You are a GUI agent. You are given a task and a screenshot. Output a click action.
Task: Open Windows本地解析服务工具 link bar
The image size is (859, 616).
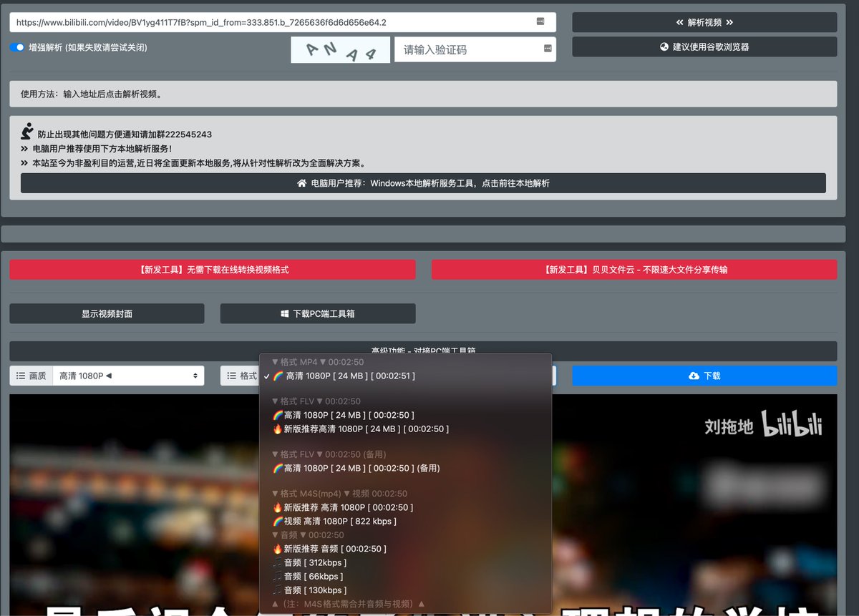coord(423,183)
